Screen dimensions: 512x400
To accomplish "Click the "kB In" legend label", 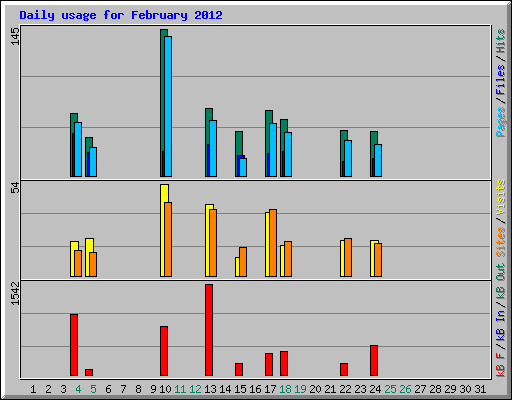I will click(x=501, y=326).
